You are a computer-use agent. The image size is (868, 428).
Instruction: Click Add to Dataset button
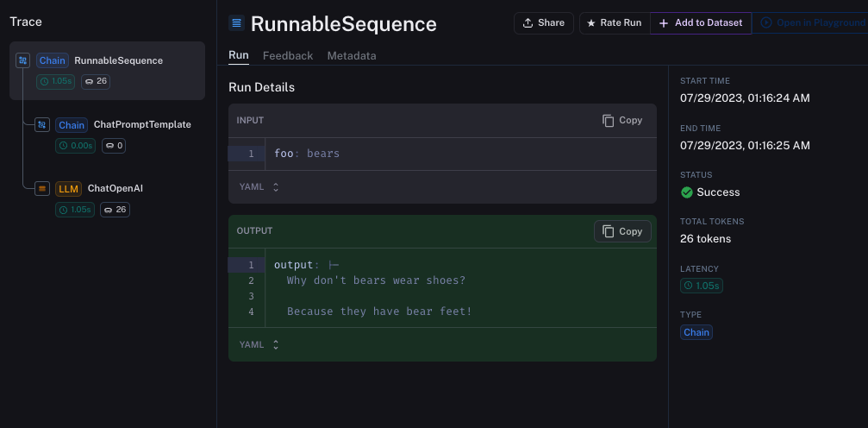pyautogui.click(x=700, y=23)
